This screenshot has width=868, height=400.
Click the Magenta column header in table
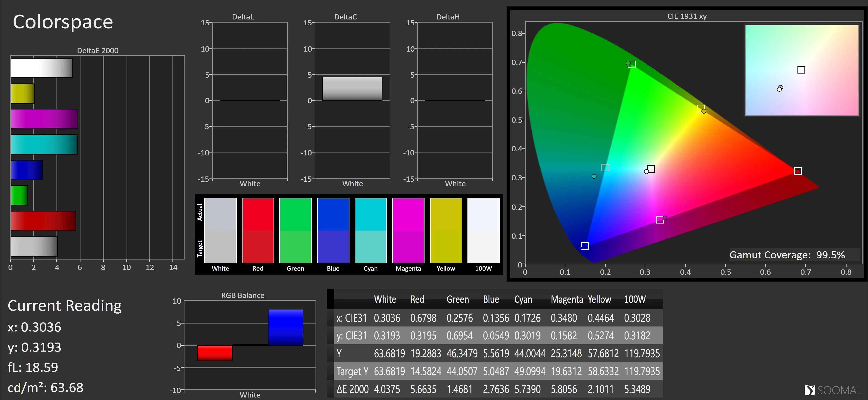click(567, 299)
